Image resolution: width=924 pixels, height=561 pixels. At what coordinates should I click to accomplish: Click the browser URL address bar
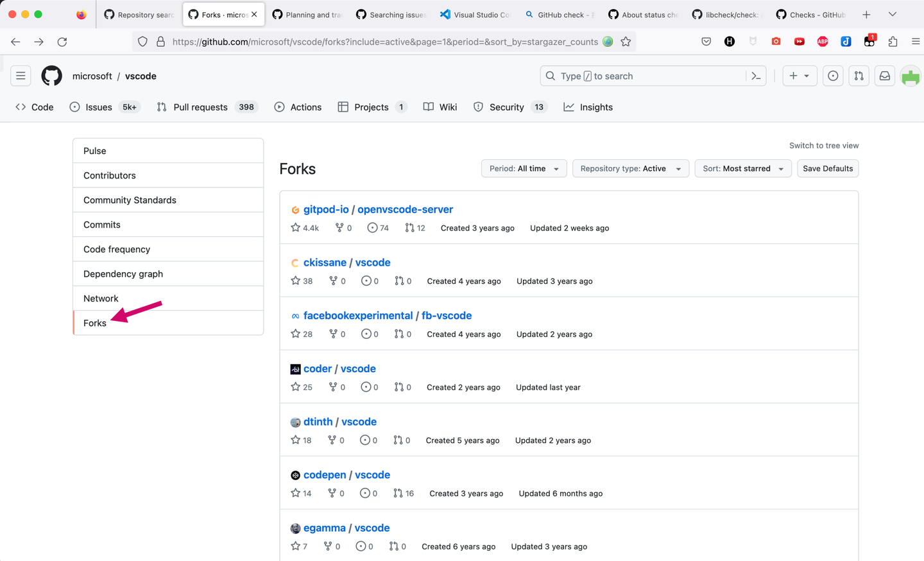[x=385, y=42]
